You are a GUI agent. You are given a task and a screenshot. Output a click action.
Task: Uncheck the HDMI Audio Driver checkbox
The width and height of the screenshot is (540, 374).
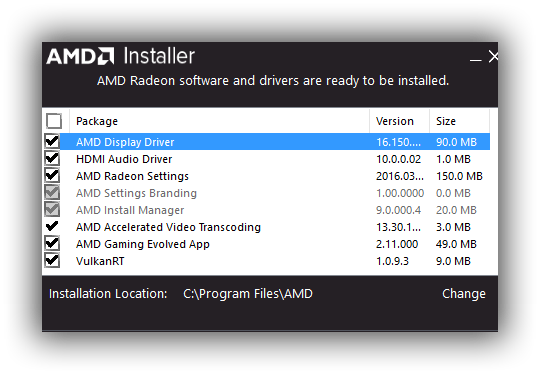tap(52, 159)
